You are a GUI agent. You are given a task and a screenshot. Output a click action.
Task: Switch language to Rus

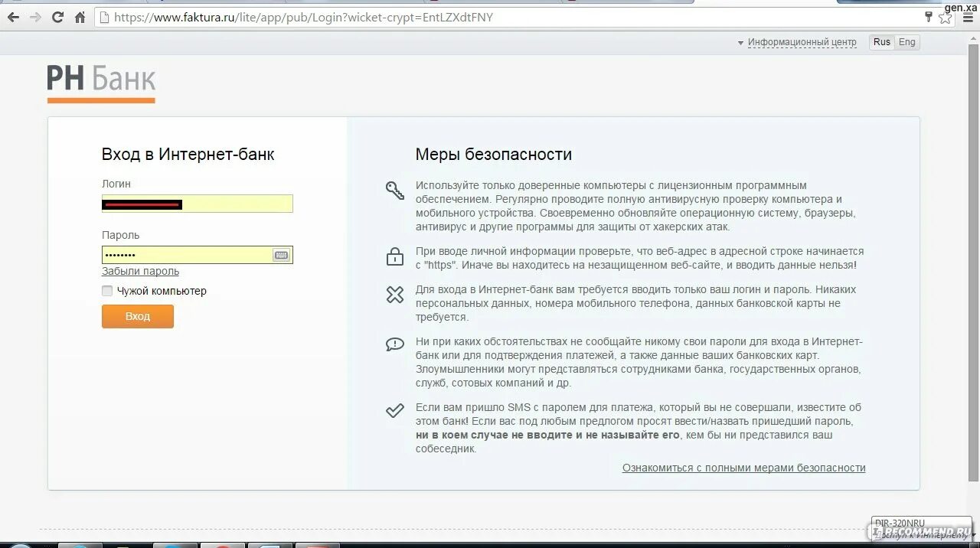pyautogui.click(x=882, y=42)
